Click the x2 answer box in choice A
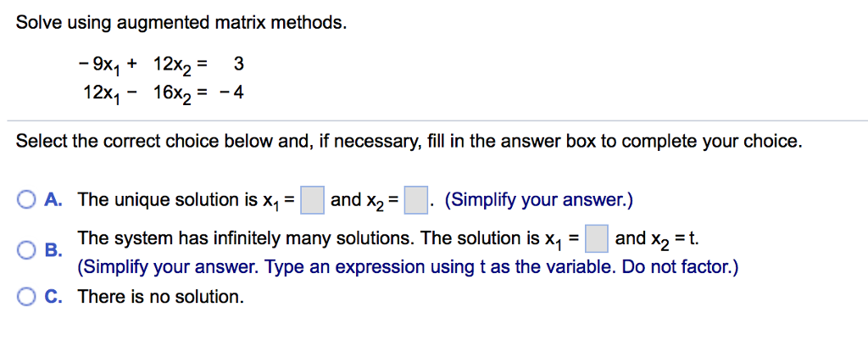 [415, 201]
